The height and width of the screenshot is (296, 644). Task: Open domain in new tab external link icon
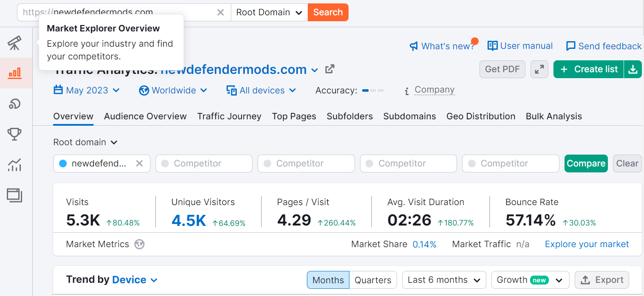(x=329, y=69)
